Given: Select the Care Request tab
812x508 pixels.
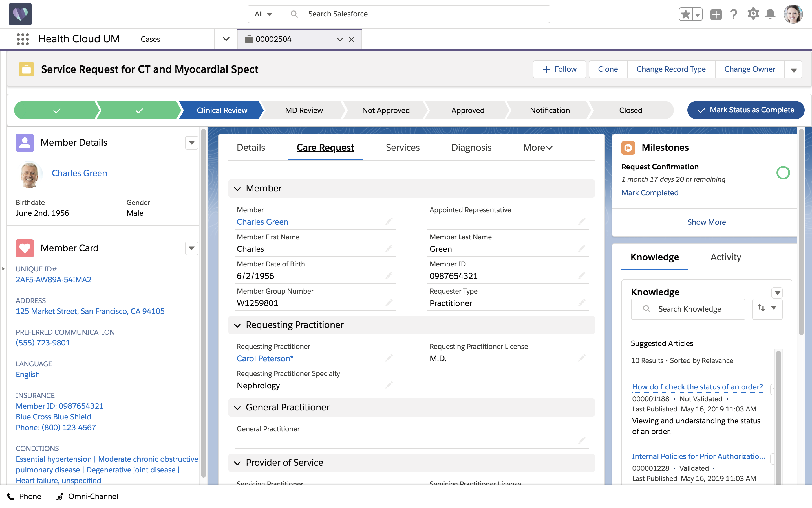Looking at the screenshot, I should click(325, 148).
